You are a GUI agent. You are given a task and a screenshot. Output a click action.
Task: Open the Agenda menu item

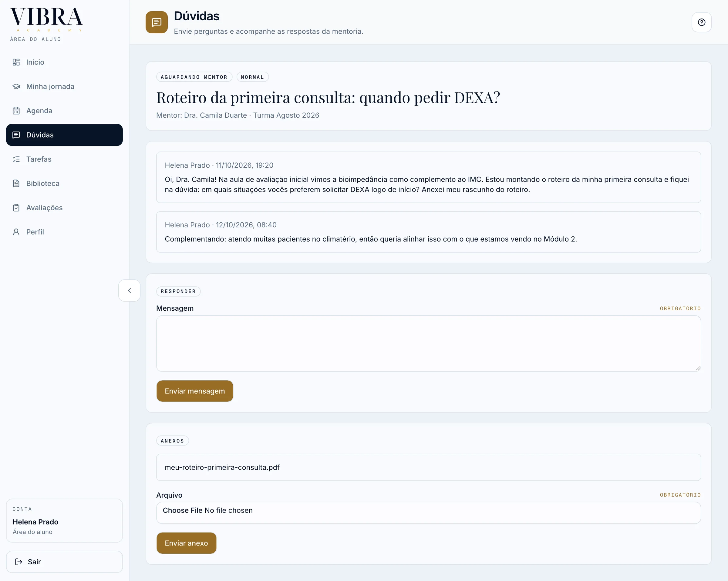(x=64, y=111)
